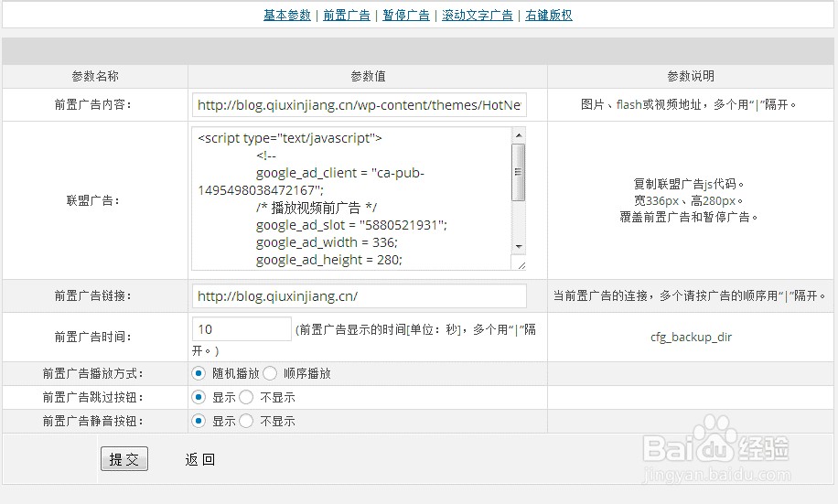Go to 暂停广告 section

click(x=405, y=16)
